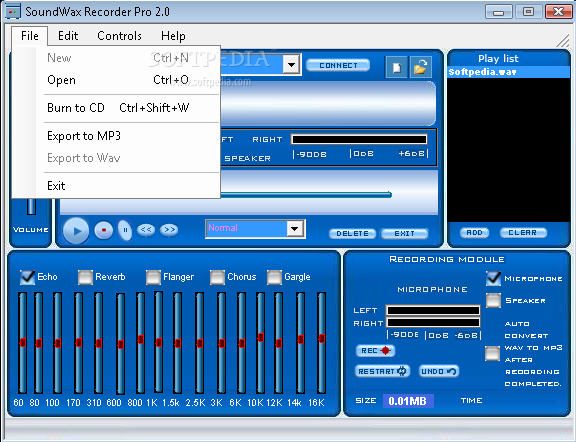Open the Normal playback mode dropdown
The width and height of the screenshot is (576, 442).
295,229
